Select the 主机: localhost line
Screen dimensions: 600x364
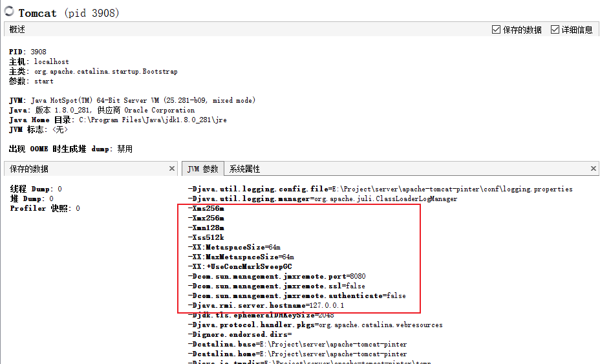(x=39, y=61)
